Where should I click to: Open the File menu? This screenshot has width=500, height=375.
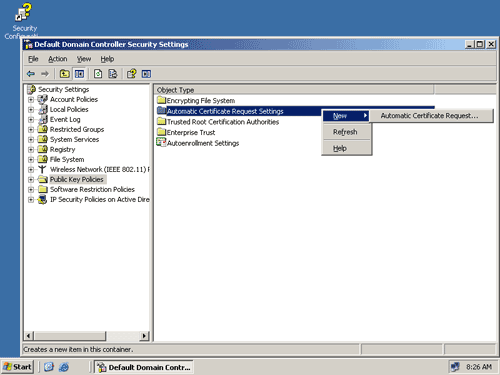tap(33, 59)
